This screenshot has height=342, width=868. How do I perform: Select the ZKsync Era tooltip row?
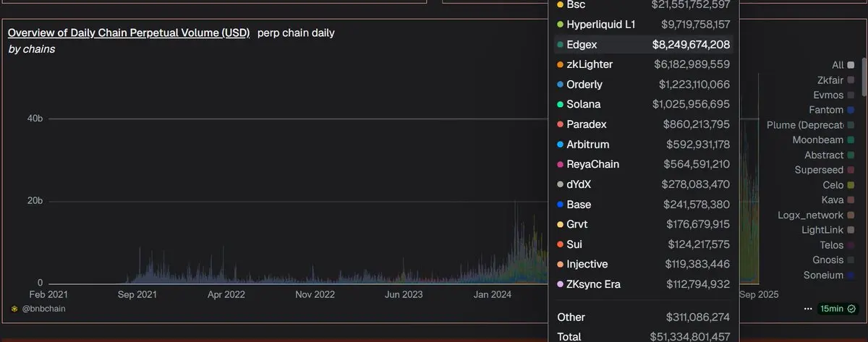644,284
